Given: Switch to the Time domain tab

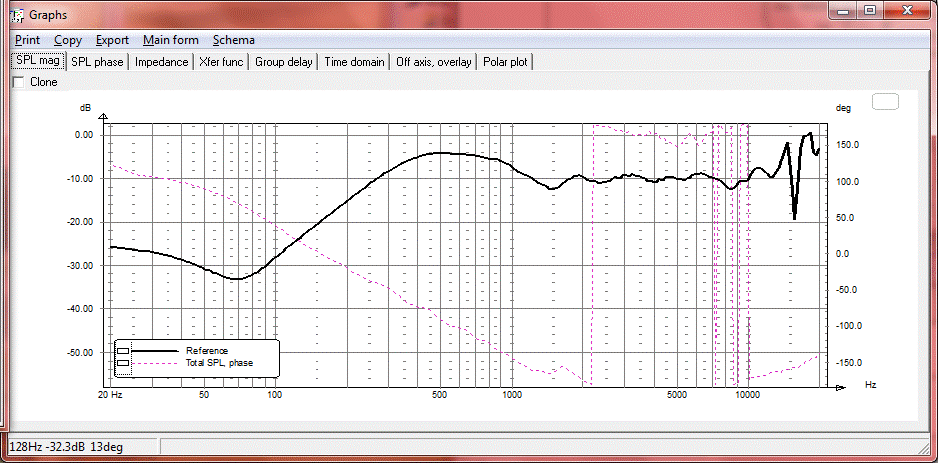Looking at the screenshot, I should point(354,62).
